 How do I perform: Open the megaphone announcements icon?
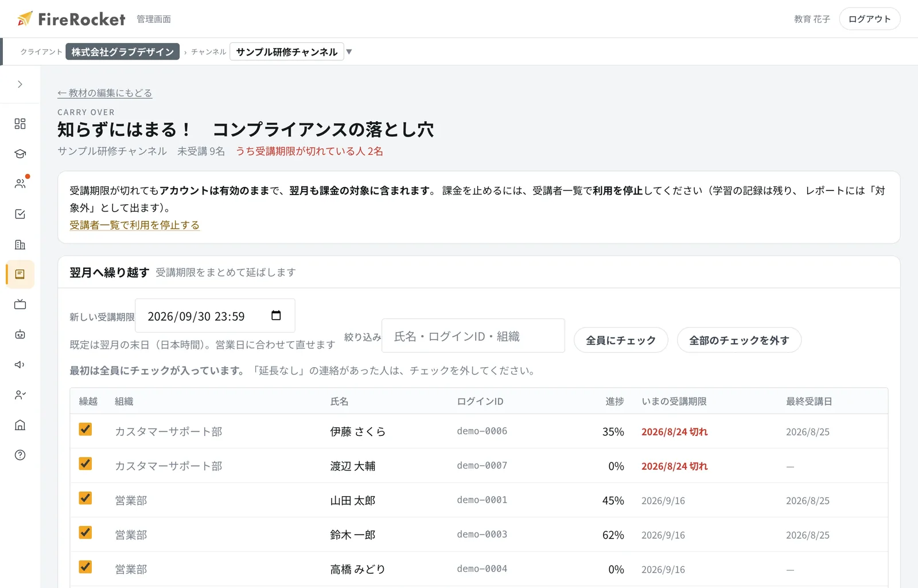[x=20, y=365]
